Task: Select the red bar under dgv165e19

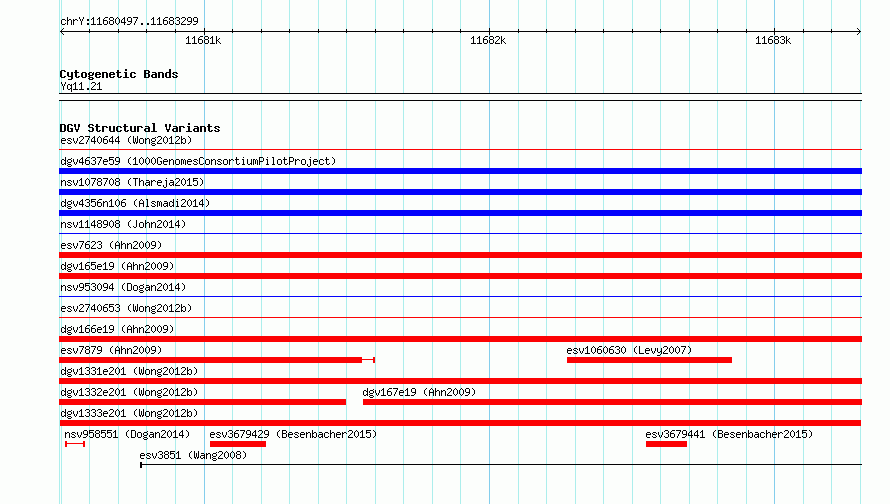Action: pos(460,276)
